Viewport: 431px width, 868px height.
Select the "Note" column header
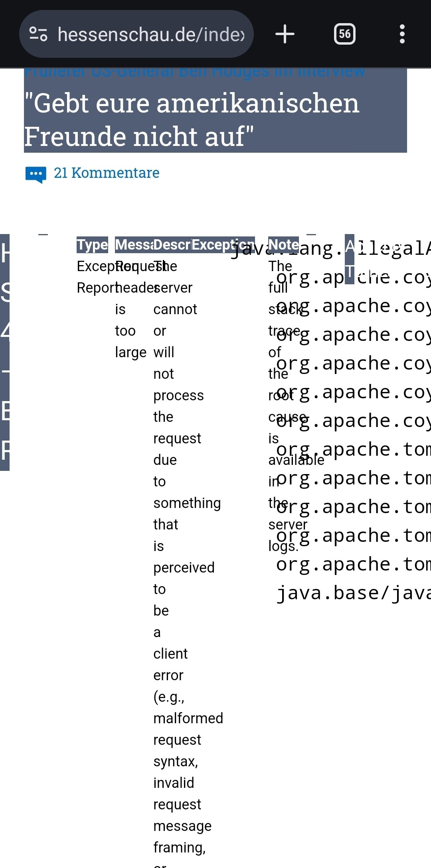click(283, 245)
